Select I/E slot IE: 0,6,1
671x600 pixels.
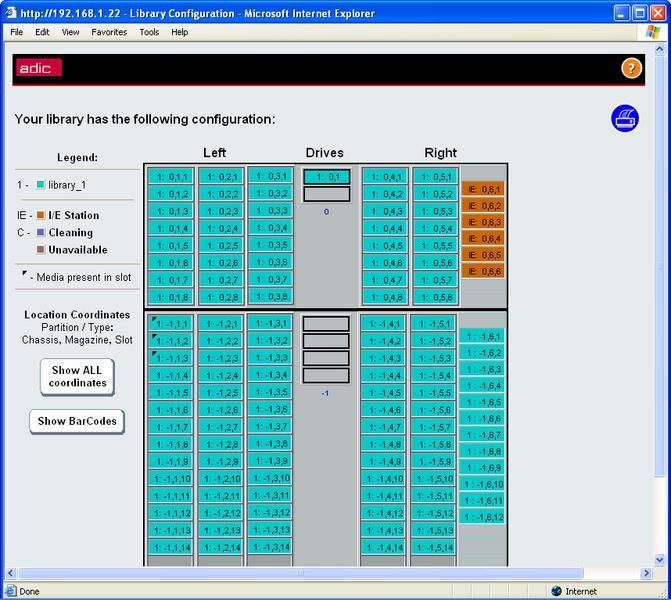[483, 189]
